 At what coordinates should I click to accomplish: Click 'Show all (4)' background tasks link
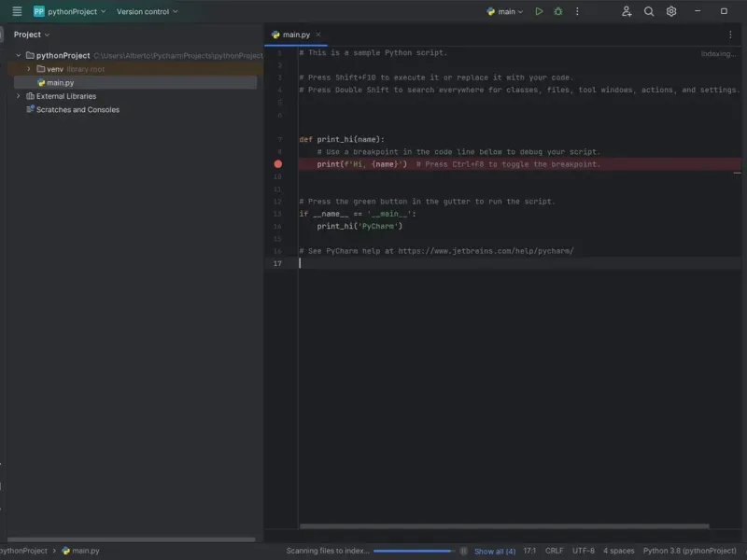(x=494, y=551)
